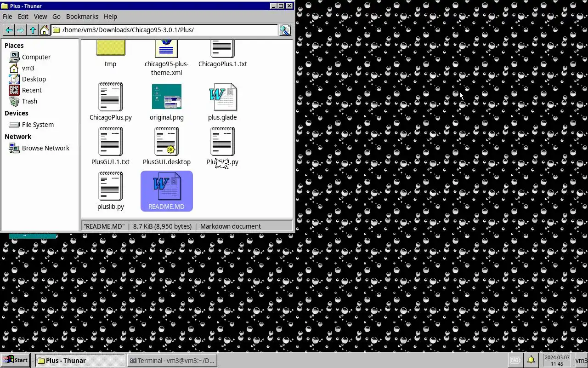
Task: Open Computer in the Places sidebar
Action: pos(36,57)
